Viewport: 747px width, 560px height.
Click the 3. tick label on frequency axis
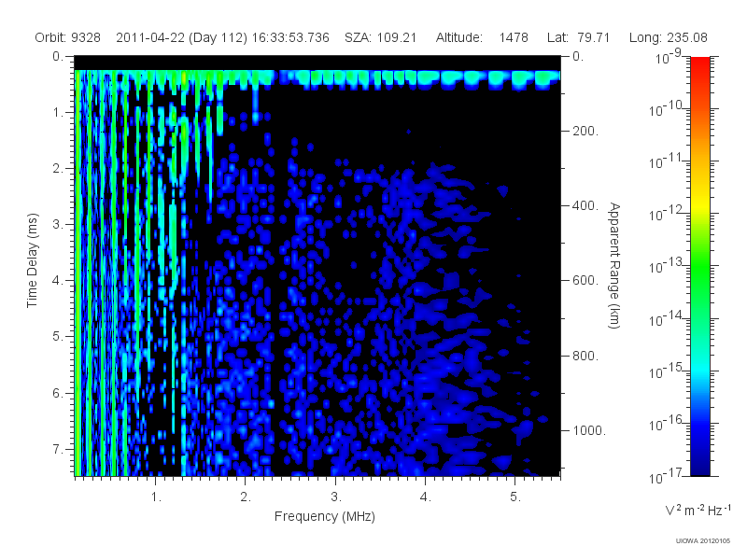tap(336, 497)
